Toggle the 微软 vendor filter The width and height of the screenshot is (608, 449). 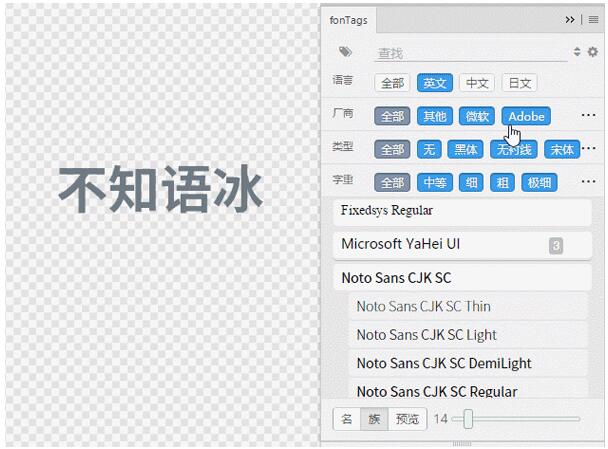(x=477, y=116)
